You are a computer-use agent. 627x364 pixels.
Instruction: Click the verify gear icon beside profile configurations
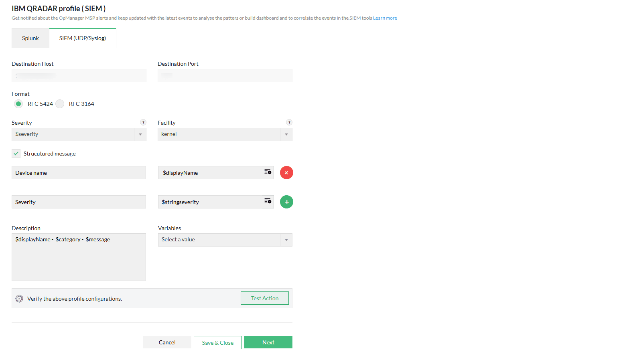click(x=19, y=298)
